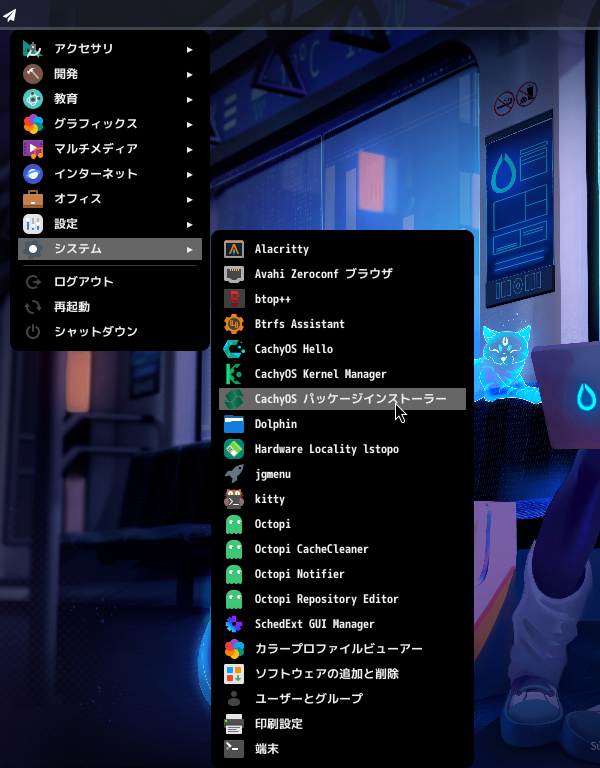Click the paper plane launcher icon

(9, 15)
